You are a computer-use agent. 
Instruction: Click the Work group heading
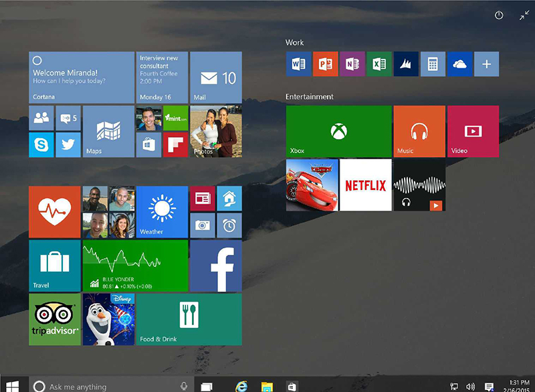(294, 43)
